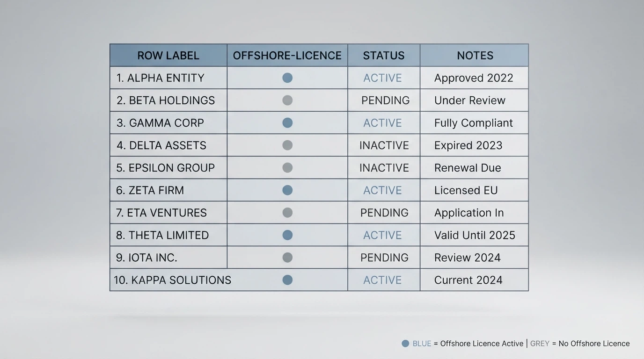
Task: Select the STATUS column header
Action: click(384, 55)
